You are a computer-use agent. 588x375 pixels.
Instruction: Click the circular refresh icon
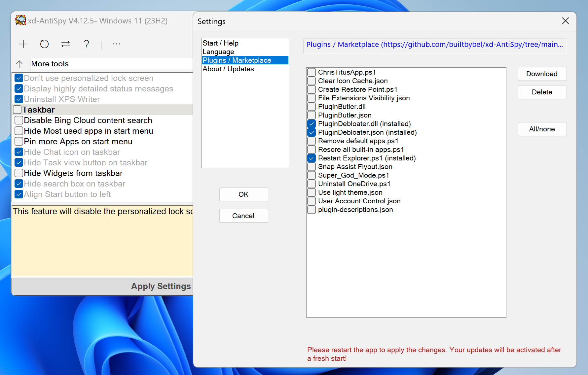click(44, 44)
